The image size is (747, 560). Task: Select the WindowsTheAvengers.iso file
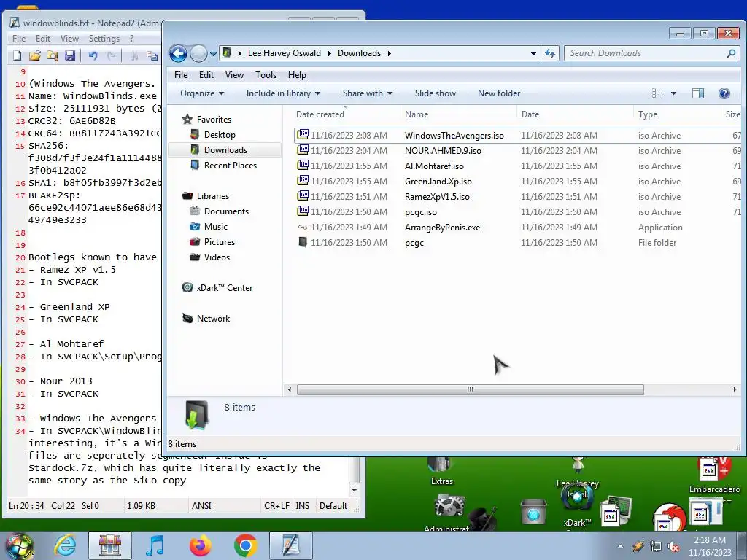click(454, 135)
